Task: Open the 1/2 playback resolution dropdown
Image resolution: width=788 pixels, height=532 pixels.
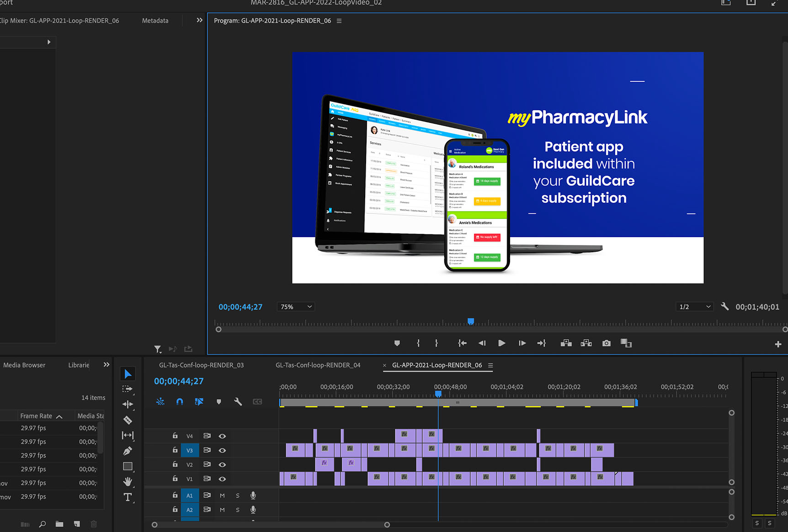Action: [x=694, y=307]
